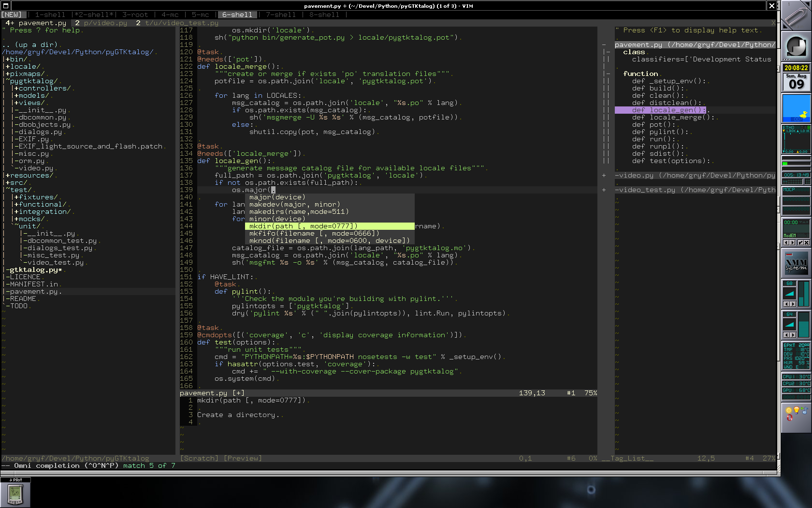Click the sun icon in the dock
Image resolution: width=812 pixels, height=508 pixels.
point(789,411)
